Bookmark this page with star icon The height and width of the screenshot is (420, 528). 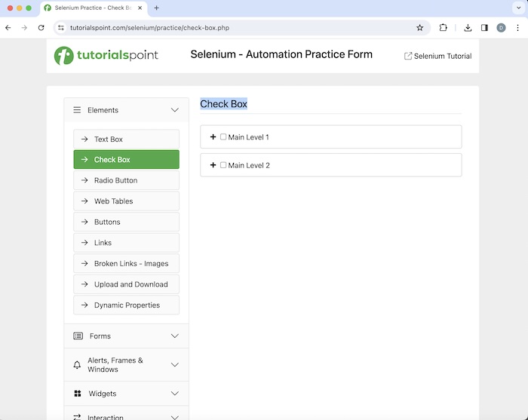pos(420,27)
